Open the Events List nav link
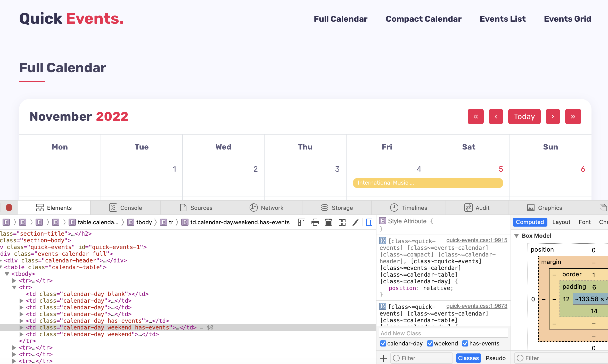The image size is (608, 364). pyautogui.click(x=503, y=19)
